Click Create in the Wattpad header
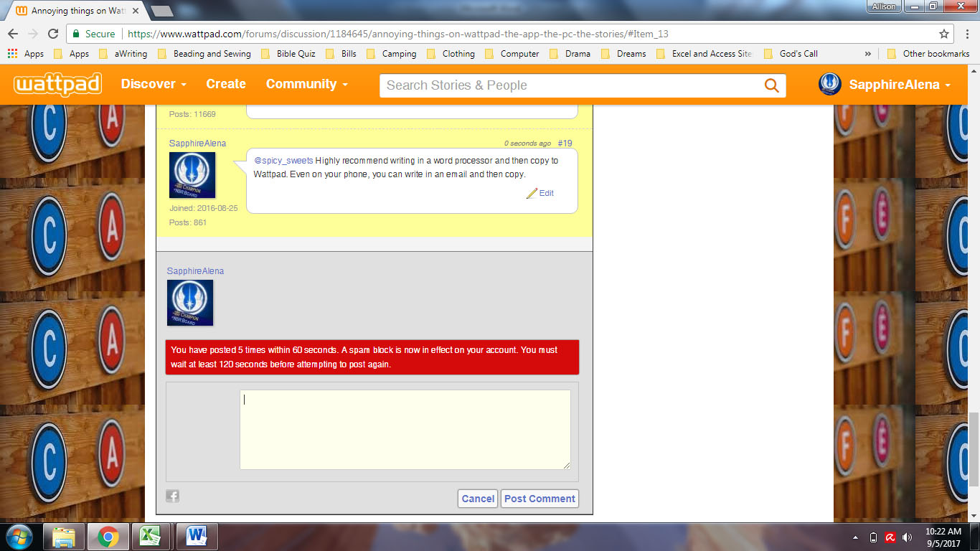Screen dimensions: 980x551 pyautogui.click(x=226, y=84)
